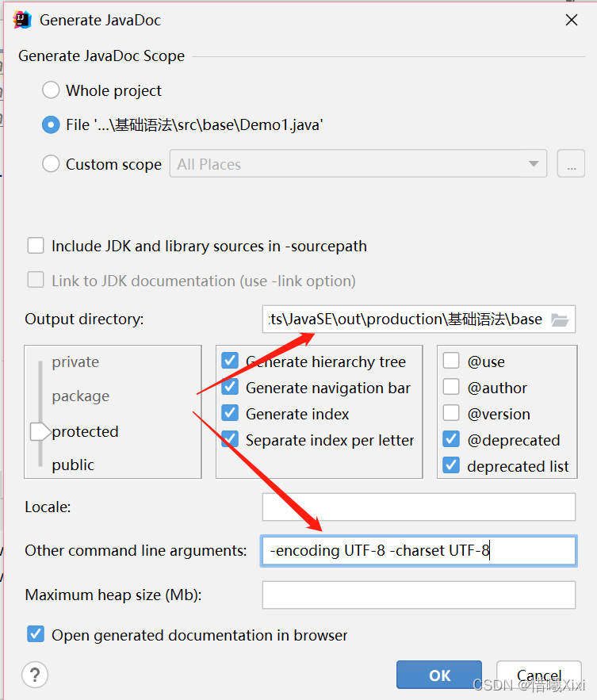597x700 pixels.
Task: Click the Locale text field
Action: (419, 507)
